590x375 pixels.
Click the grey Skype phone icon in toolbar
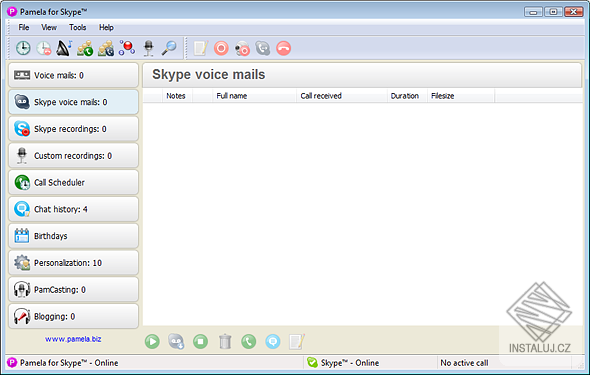pos(263,48)
